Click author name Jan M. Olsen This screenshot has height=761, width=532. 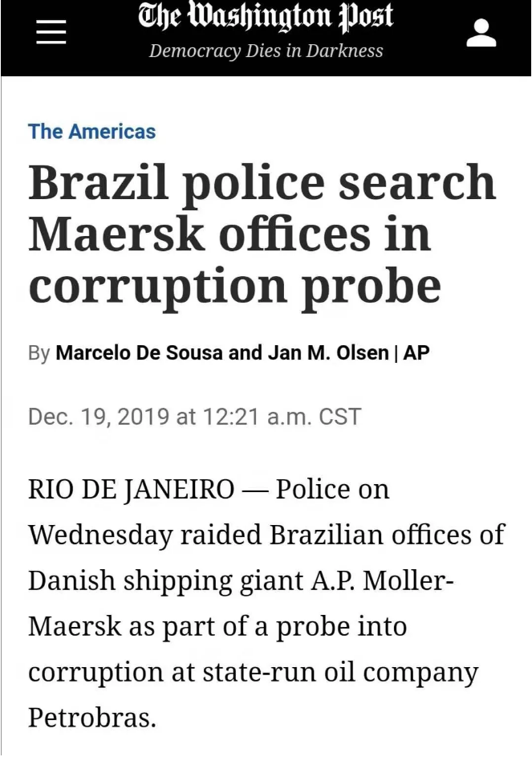tap(323, 352)
